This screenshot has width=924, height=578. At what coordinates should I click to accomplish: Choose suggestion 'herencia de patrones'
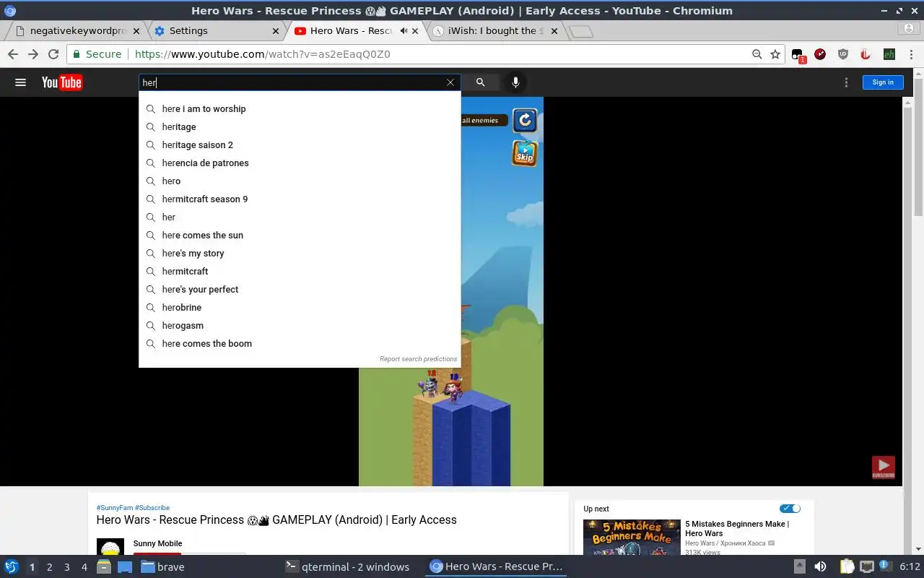pyautogui.click(x=300, y=163)
